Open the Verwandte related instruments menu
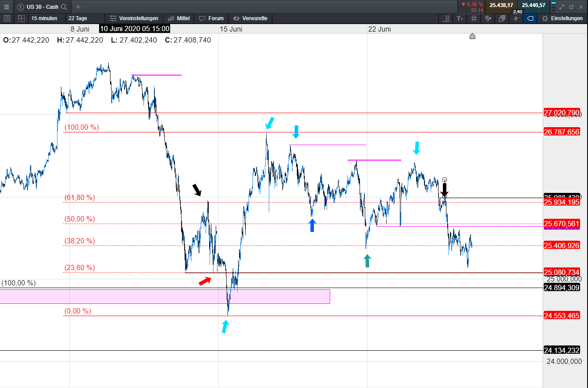 249,18
